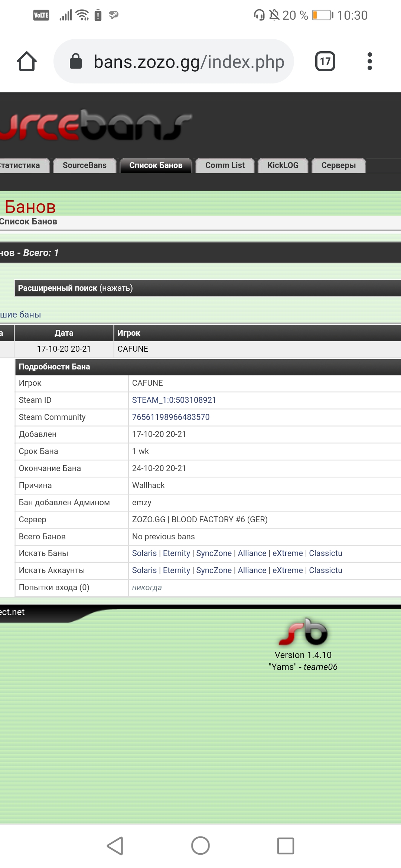Search accounts on Alliance in Искать Аккаунты row

pos(252,571)
